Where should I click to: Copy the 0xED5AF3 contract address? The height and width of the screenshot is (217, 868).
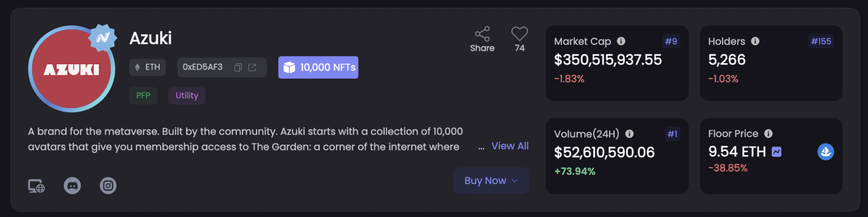pos(238,67)
